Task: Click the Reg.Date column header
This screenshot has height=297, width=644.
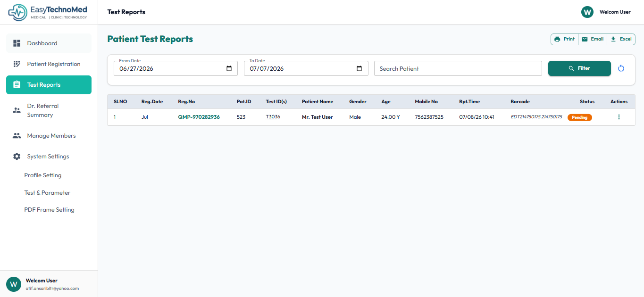Action: tap(152, 102)
